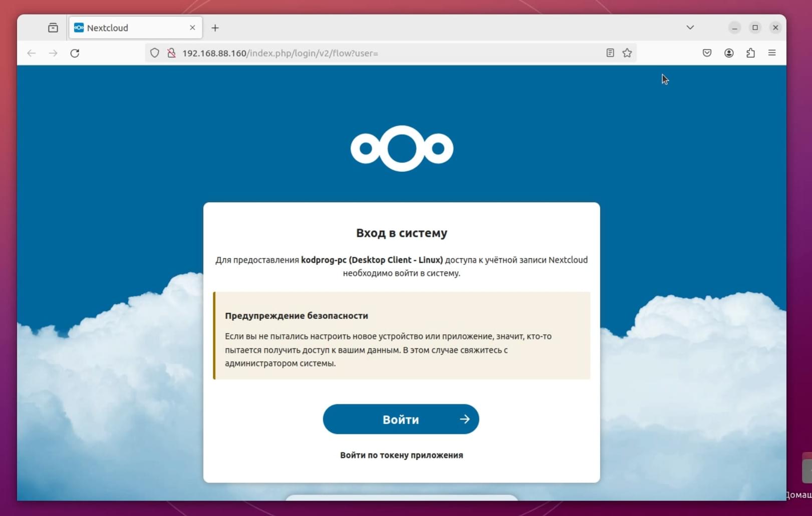Viewport: 812px width, 516px height.
Task: Go back to previous page
Action: point(32,53)
